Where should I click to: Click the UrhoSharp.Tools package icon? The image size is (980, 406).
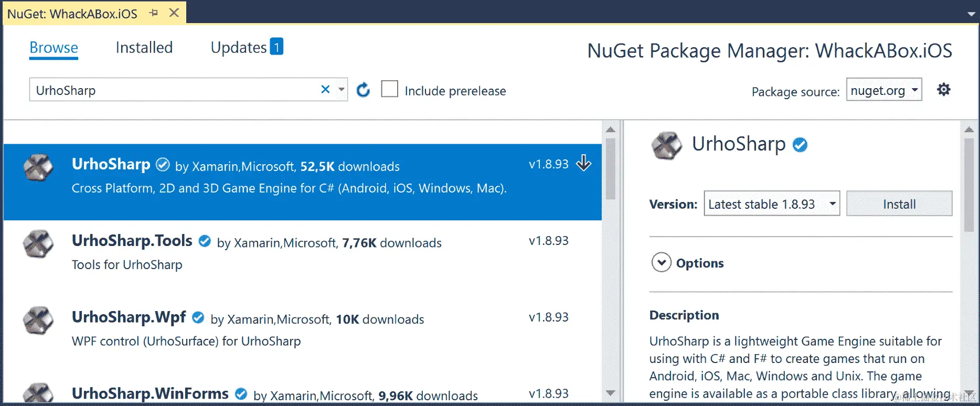point(39,244)
